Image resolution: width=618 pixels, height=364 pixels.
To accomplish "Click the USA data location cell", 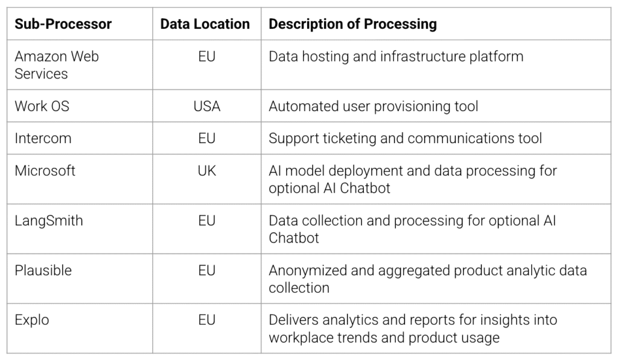I will click(207, 106).
